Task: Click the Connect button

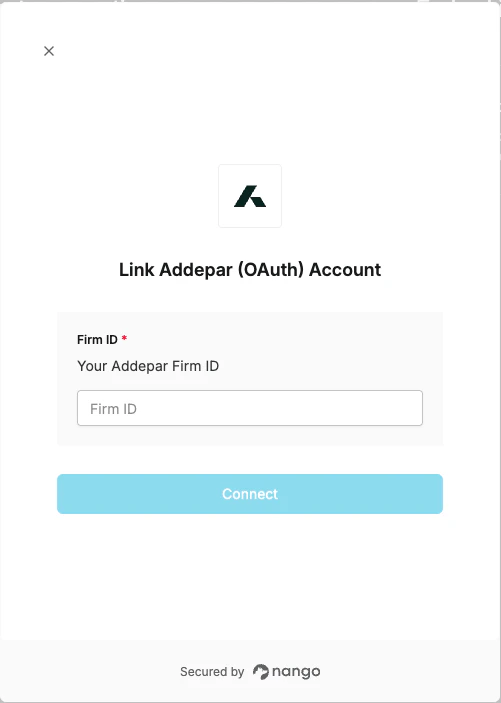Action: (250, 494)
